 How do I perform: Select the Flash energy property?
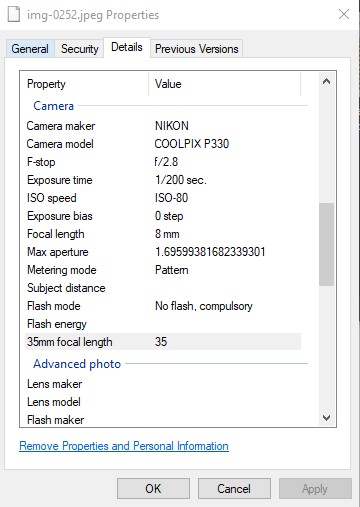click(57, 324)
